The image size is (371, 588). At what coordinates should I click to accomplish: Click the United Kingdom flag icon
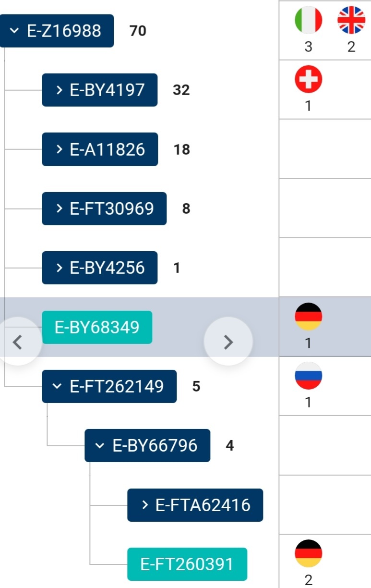click(x=351, y=20)
